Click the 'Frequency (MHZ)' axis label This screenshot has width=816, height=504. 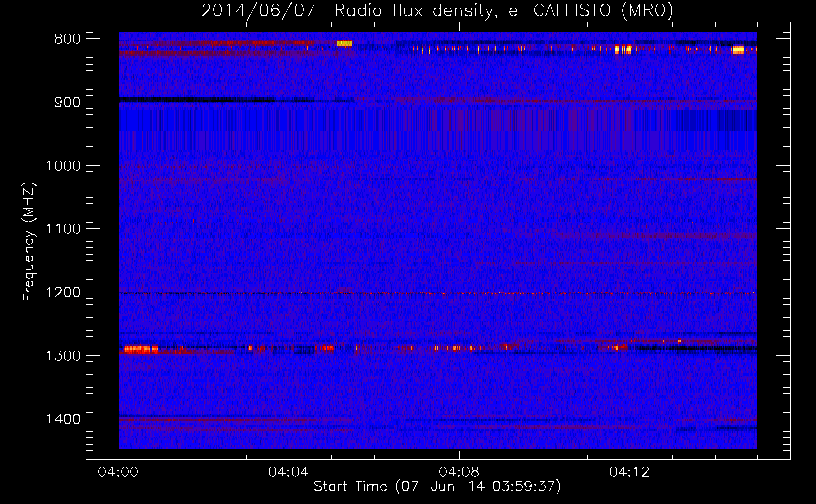click(29, 242)
